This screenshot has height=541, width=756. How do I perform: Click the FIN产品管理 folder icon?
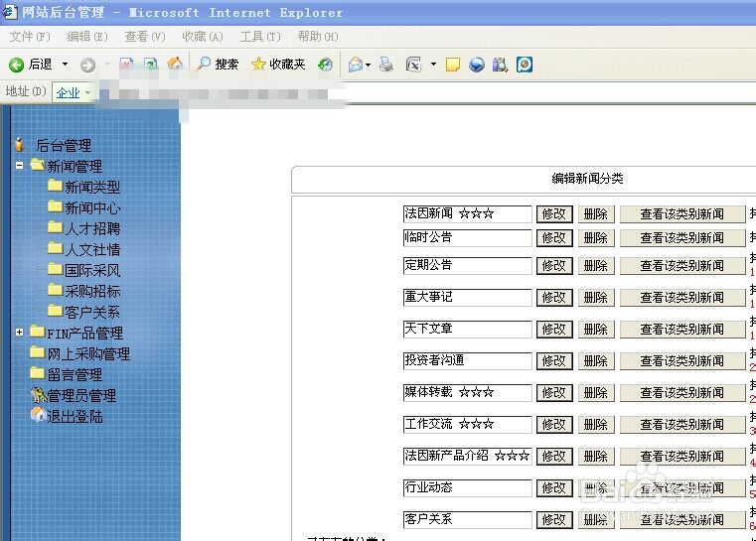coord(37,331)
